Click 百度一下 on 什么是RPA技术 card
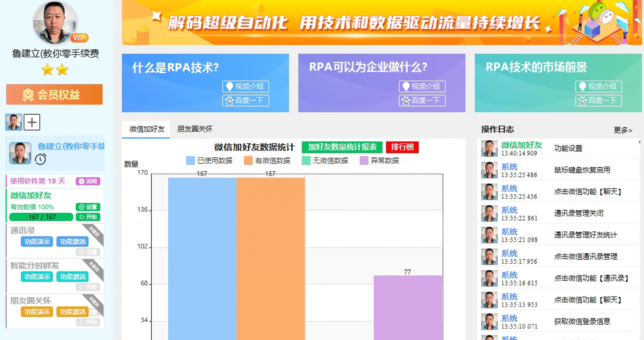This screenshot has width=644, height=340. click(x=246, y=100)
